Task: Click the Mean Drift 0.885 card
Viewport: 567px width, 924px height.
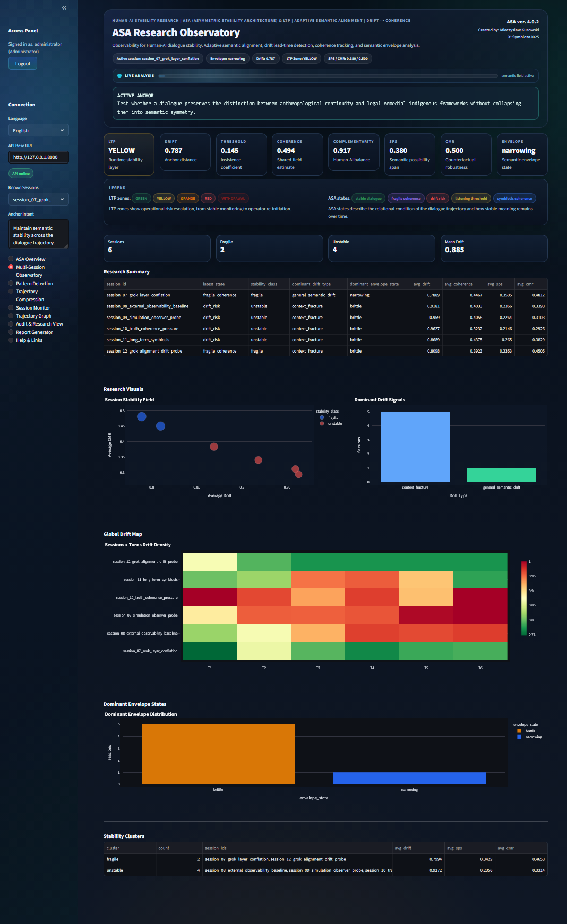Action: point(494,249)
